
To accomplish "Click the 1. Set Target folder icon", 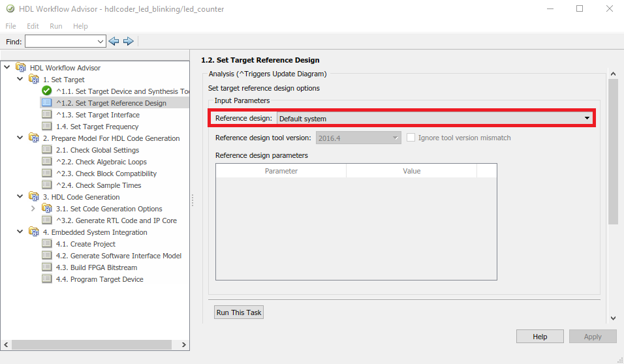I will (x=34, y=79).
